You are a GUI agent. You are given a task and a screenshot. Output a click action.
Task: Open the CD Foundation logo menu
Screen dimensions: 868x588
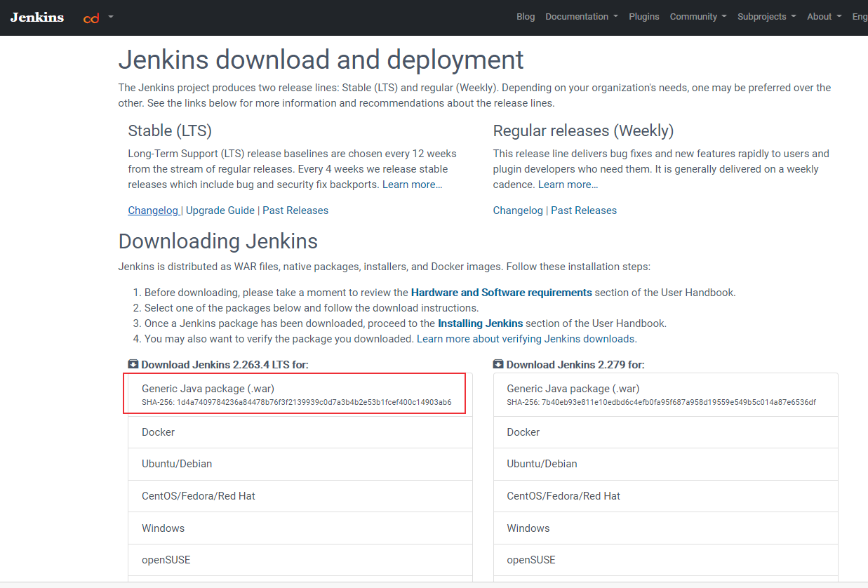coord(98,17)
